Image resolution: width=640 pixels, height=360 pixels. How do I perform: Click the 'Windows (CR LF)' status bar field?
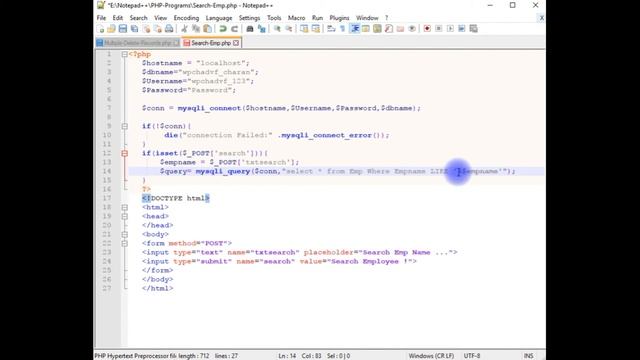(x=431, y=356)
